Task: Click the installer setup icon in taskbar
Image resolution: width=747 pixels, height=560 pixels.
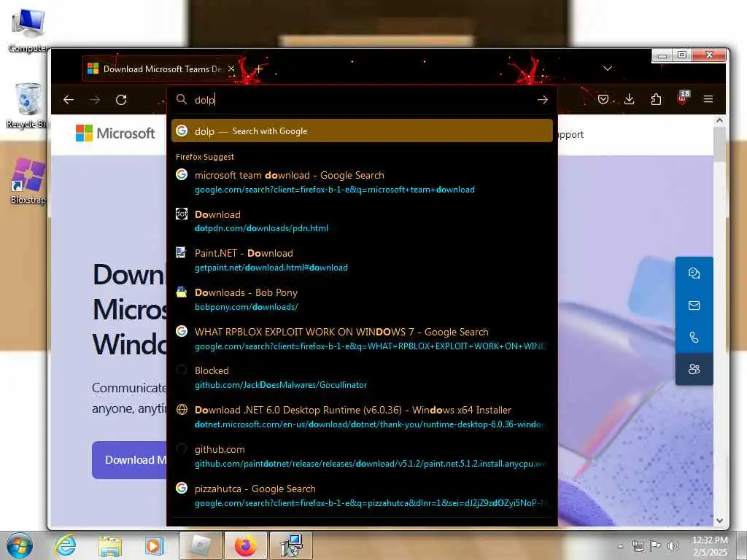Action: click(291, 545)
